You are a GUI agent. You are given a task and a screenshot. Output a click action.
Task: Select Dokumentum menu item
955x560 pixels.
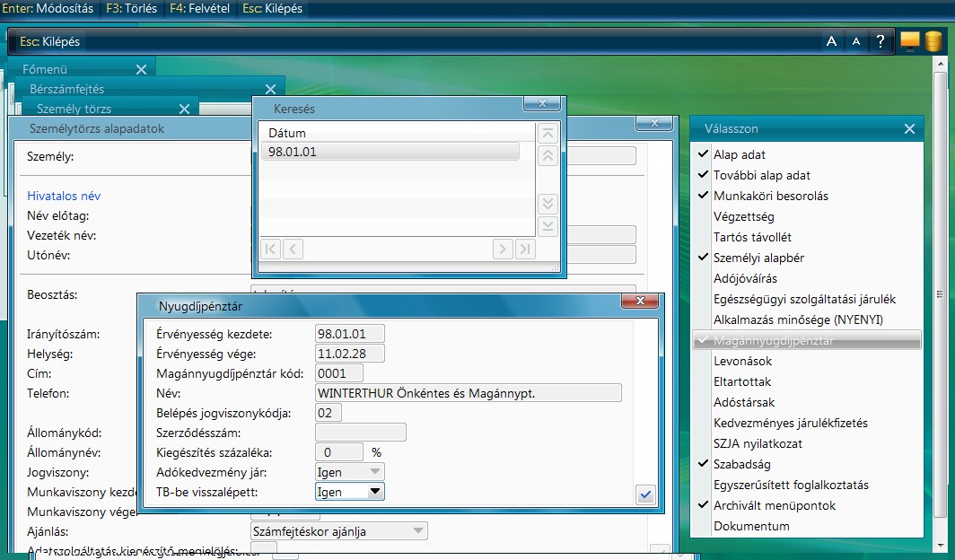(806, 527)
